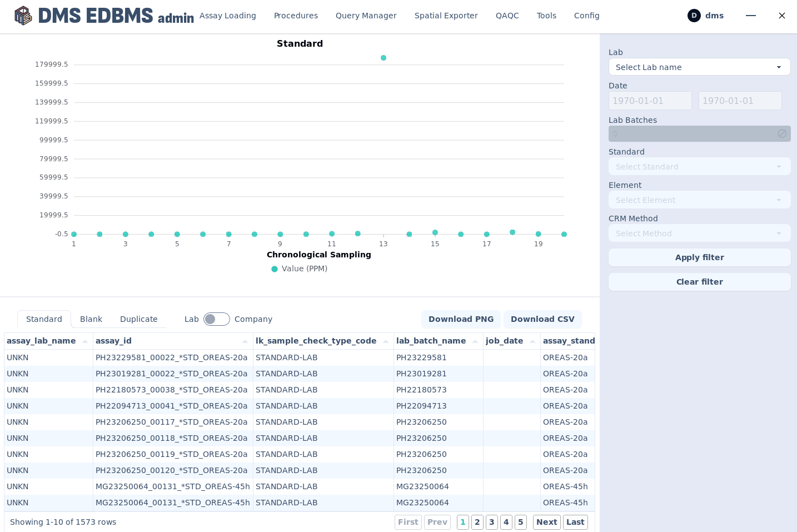797x532 pixels.
Task: Open the Select Lab name dropdown
Action: (x=699, y=67)
